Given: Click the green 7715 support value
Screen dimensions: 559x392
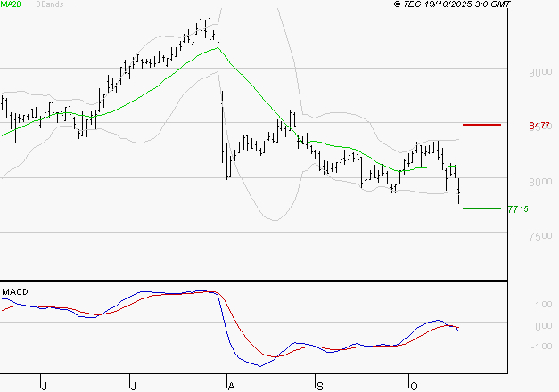Looking at the screenshot, I should click(x=518, y=209).
